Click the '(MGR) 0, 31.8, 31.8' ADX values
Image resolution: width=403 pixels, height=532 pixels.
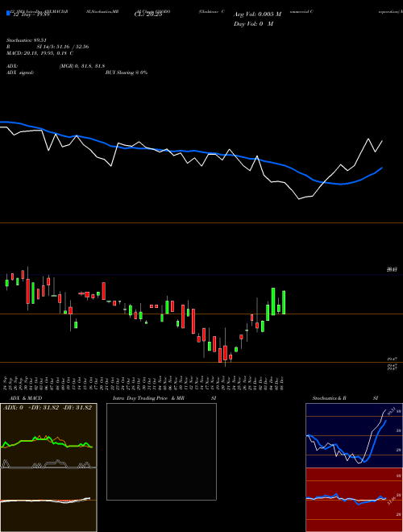[82, 66]
